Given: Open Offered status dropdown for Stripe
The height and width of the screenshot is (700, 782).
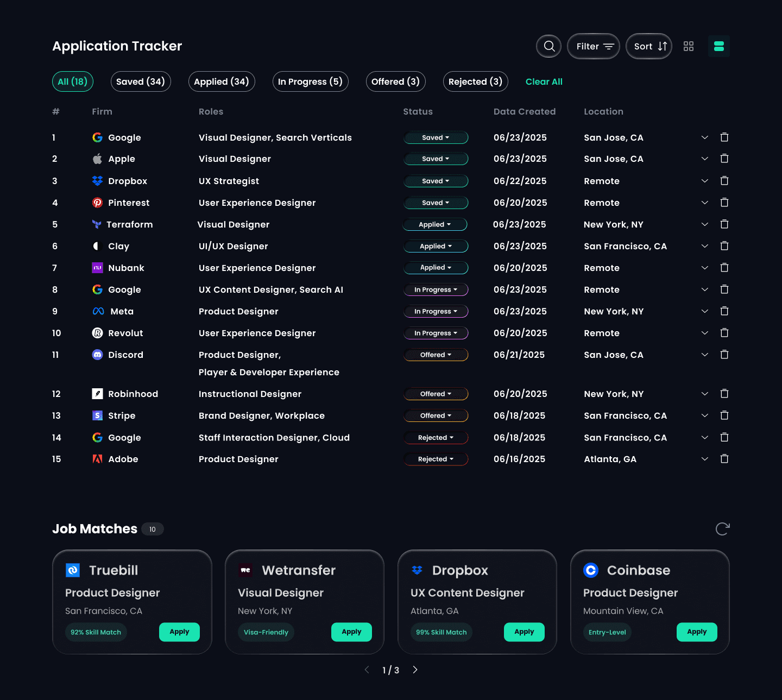Looking at the screenshot, I should [436, 415].
